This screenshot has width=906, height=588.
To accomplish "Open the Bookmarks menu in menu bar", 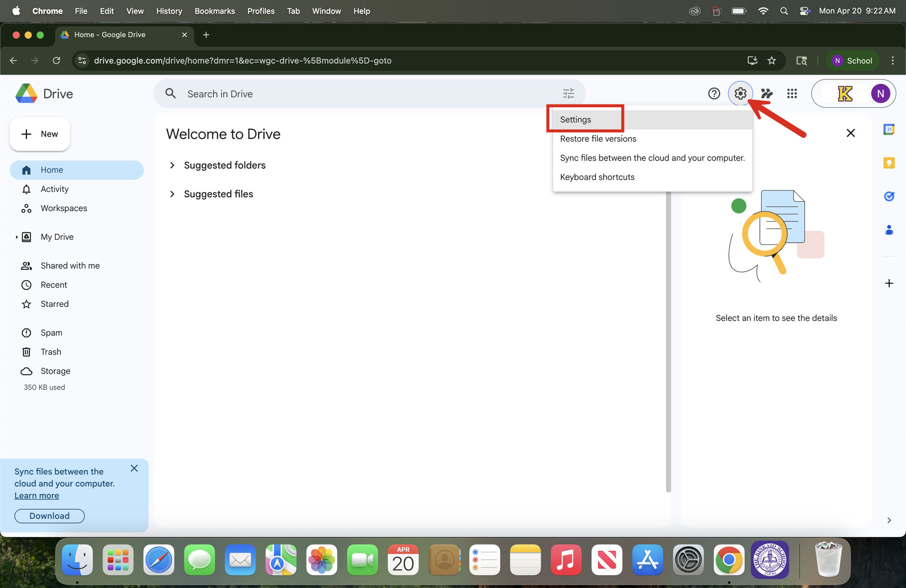I will pos(215,11).
